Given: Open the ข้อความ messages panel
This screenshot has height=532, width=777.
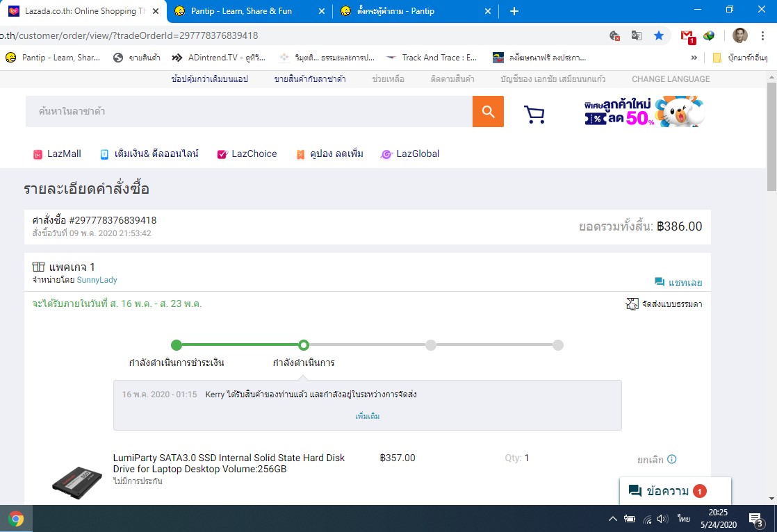Looking at the screenshot, I should pos(675,491).
